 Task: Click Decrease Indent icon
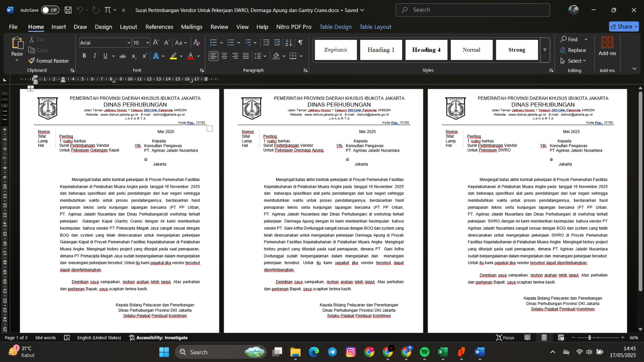pyautogui.click(x=266, y=42)
